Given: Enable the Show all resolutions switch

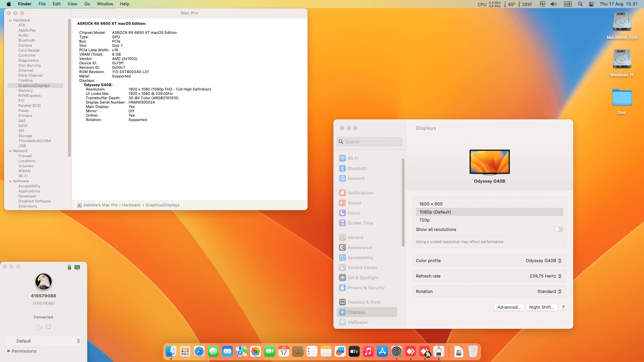Looking at the screenshot, I should (558, 230).
